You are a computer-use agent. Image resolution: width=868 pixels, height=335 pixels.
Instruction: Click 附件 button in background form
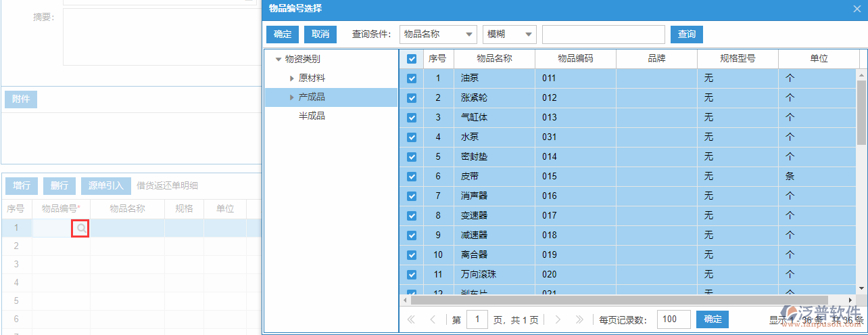21,99
